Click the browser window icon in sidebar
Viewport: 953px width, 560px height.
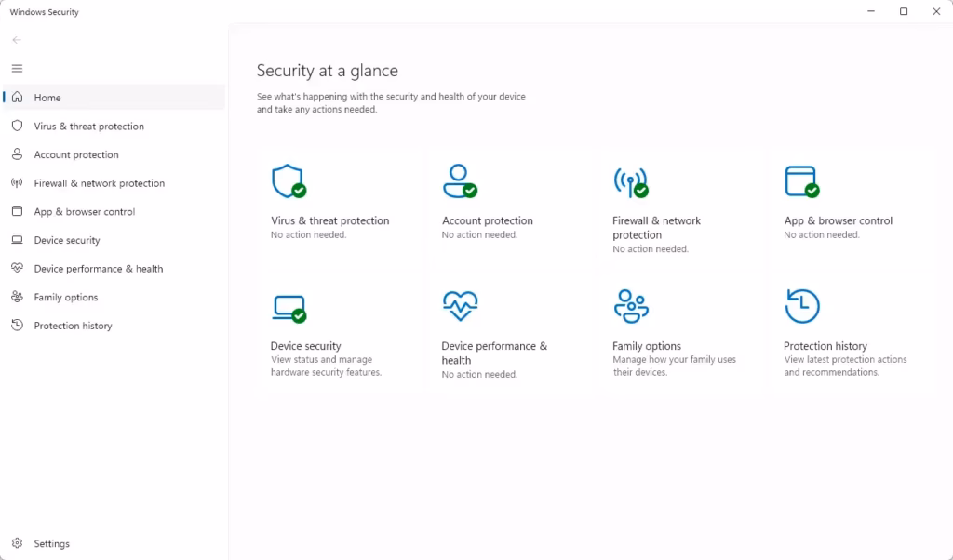click(17, 211)
